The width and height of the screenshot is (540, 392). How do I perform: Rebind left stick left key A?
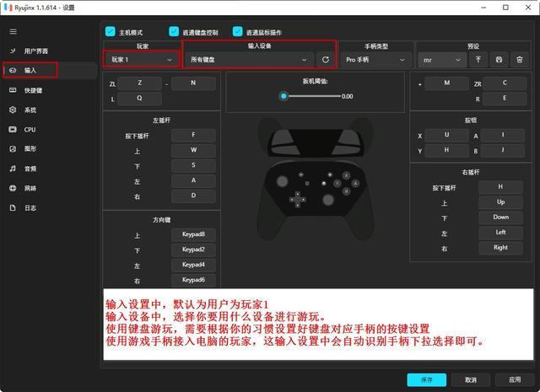pos(193,180)
